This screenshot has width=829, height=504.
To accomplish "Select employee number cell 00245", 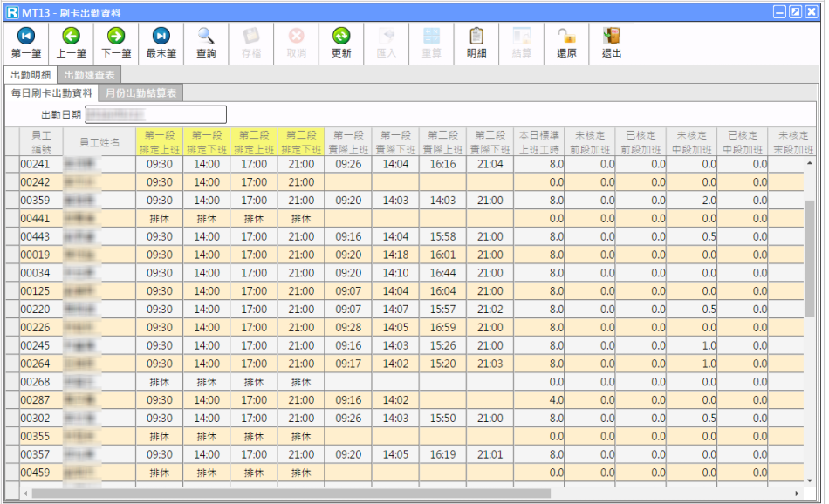I will click(41, 345).
